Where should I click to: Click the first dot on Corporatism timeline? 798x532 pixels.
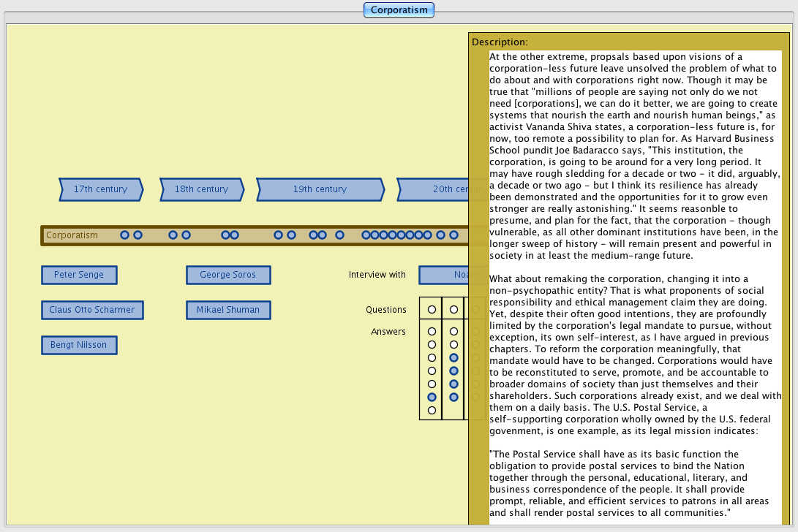pyautogui.click(x=124, y=235)
